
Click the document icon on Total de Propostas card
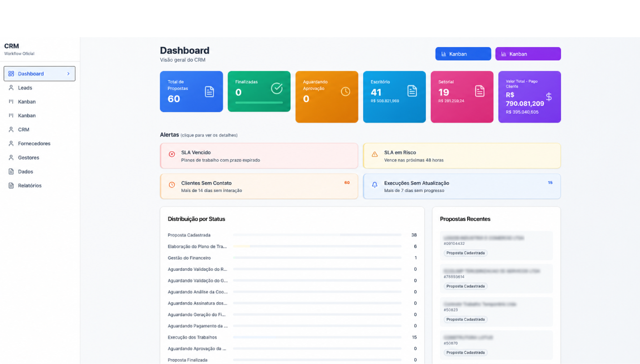pyautogui.click(x=210, y=92)
